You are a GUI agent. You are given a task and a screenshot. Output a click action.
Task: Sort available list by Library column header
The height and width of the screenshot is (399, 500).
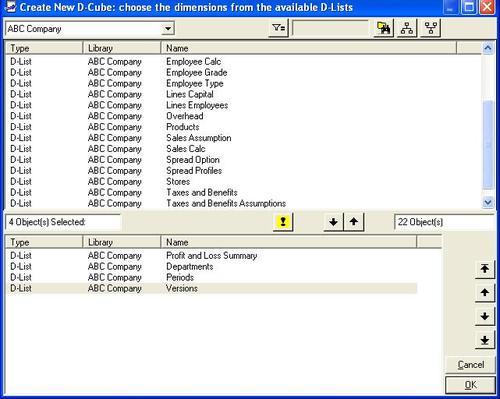click(x=122, y=48)
